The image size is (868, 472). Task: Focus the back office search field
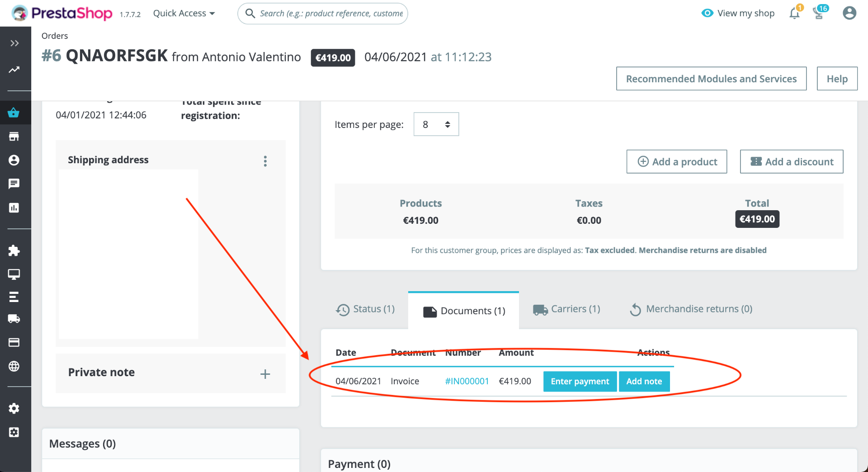coord(323,14)
